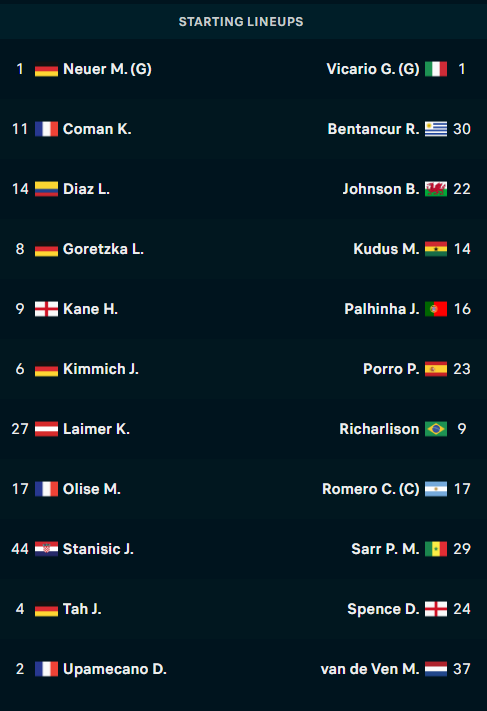Open van de Ven M. player page
The width and height of the screenshot is (487, 711).
click(370, 669)
